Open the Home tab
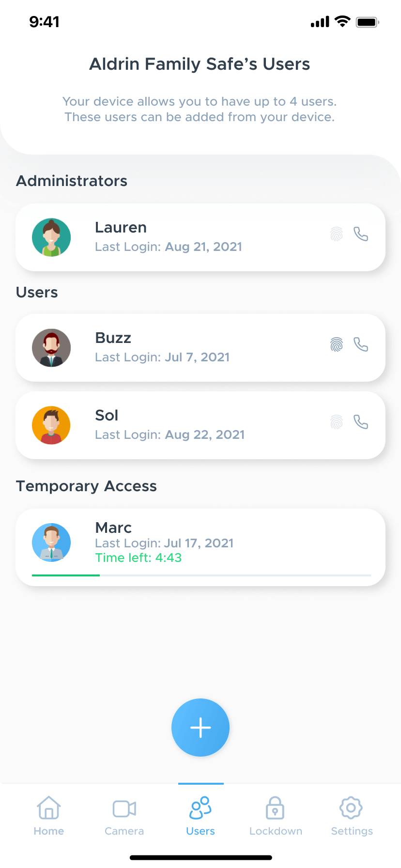This screenshot has height=868, width=401. coord(49,817)
